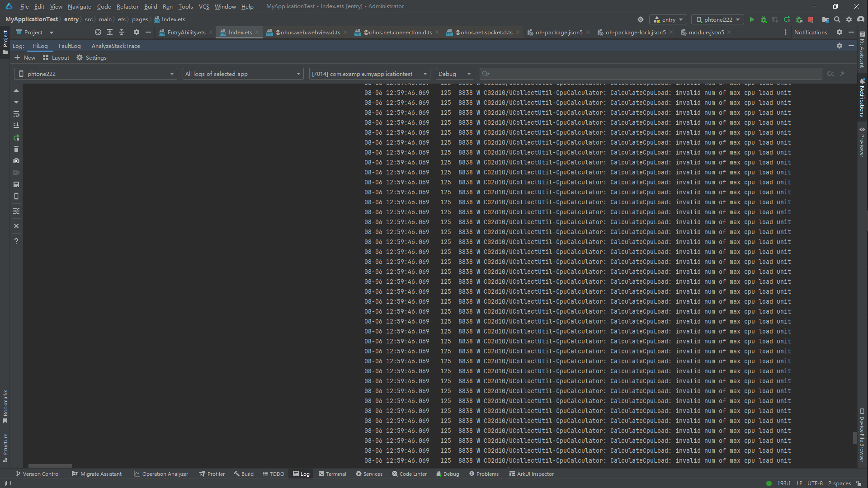Run the entry app with the green play button
868x488 pixels.
click(752, 19)
